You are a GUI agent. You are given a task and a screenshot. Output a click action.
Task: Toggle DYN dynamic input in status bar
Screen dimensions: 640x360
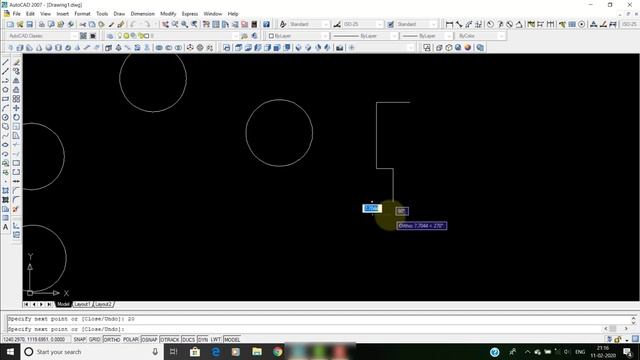(x=203, y=340)
